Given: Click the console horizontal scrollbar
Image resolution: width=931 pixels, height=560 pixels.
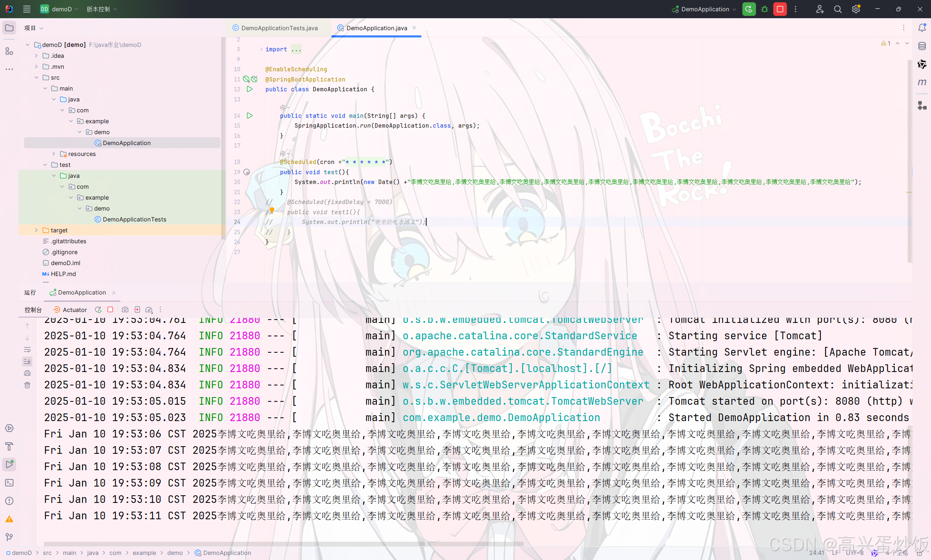Looking at the screenshot, I should (283, 544).
